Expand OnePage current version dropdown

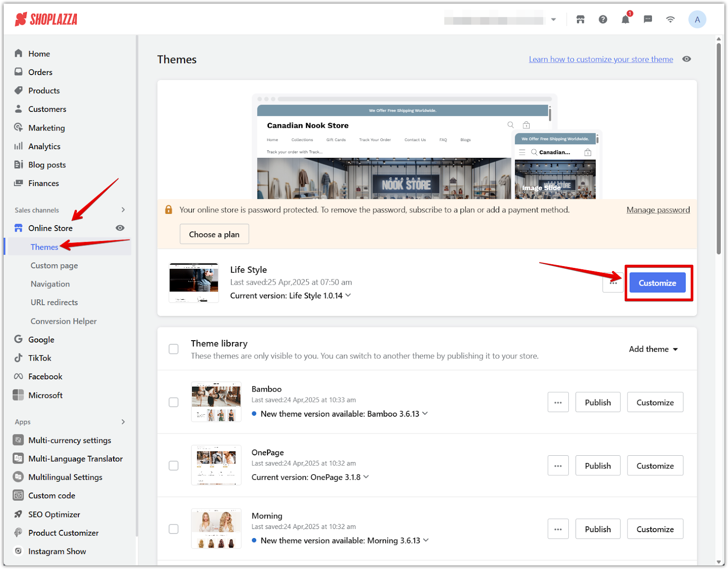(x=366, y=477)
